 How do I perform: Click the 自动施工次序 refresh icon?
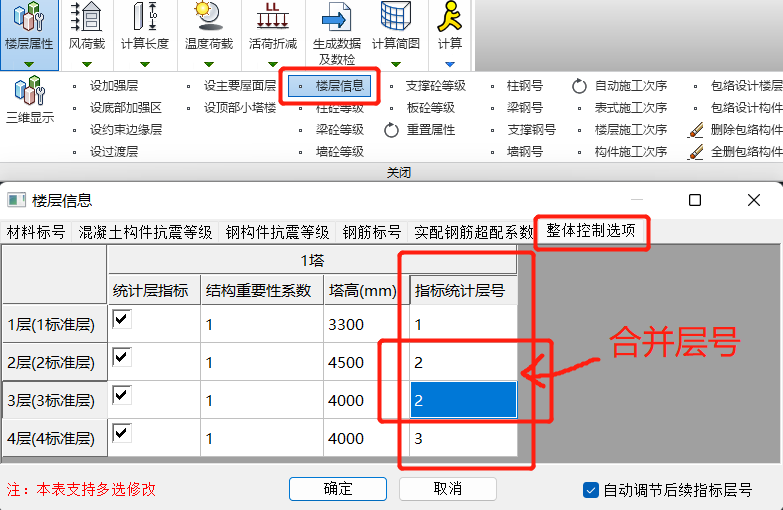(579, 86)
